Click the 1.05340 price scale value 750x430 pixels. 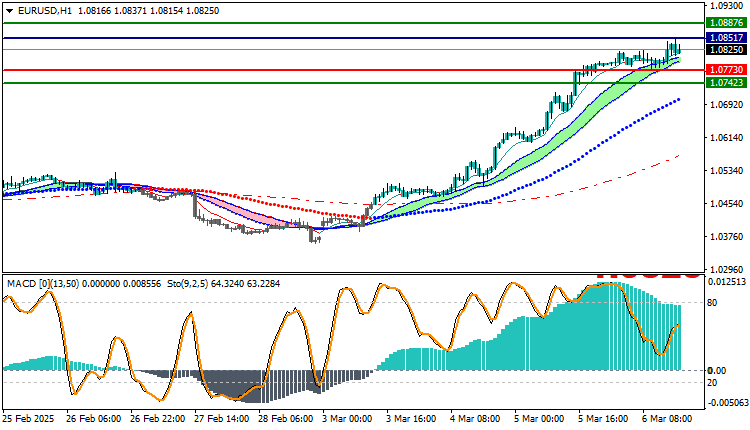point(727,170)
